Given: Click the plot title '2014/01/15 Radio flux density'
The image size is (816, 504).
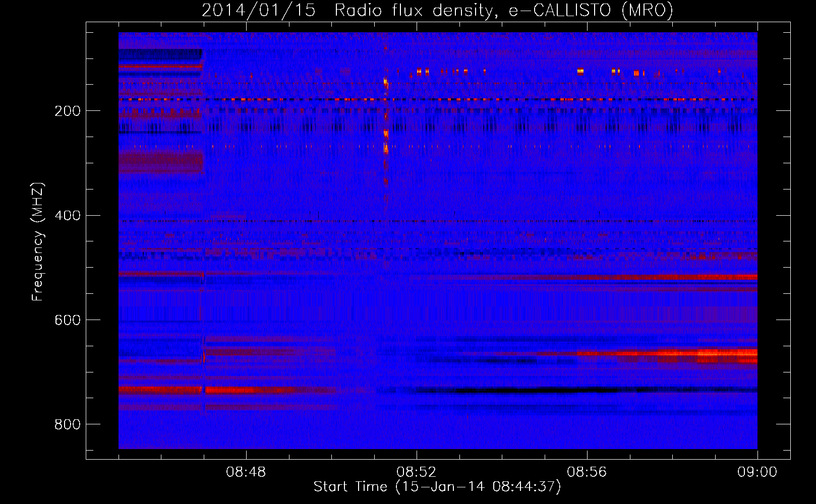Looking at the screenshot, I should click(437, 10).
